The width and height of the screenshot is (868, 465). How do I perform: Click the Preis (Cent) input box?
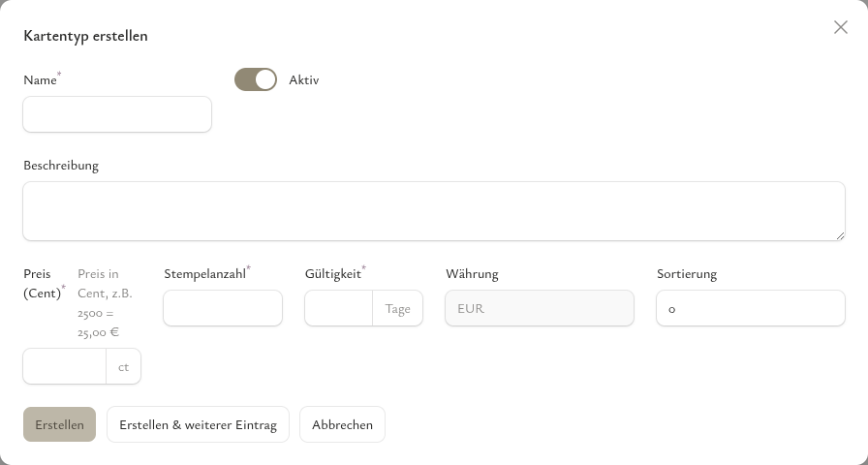pyautogui.click(x=65, y=366)
